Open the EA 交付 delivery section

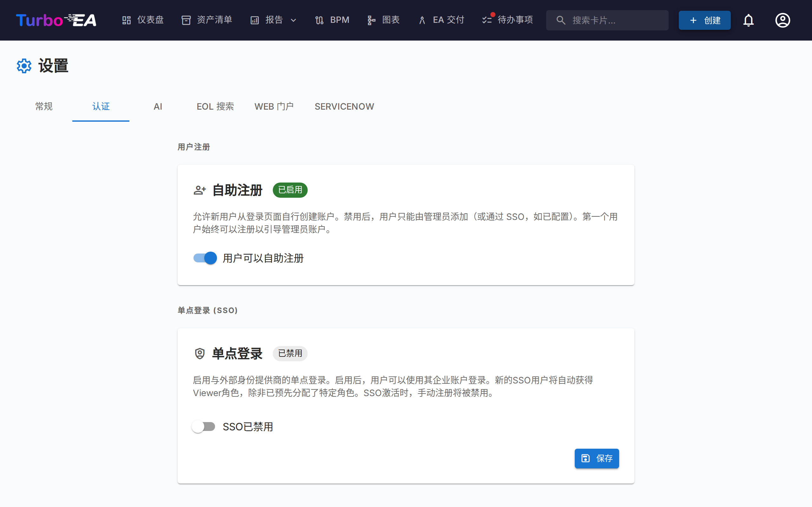click(441, 20)
